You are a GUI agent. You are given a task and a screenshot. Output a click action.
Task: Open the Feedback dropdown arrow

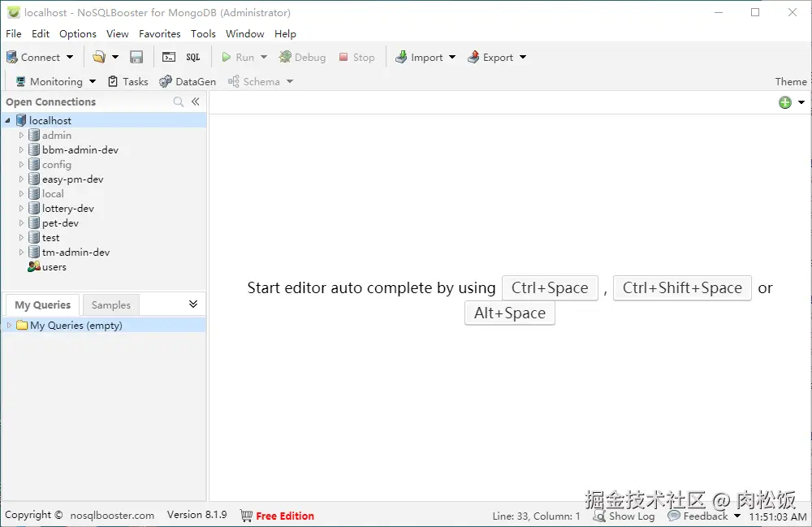pyautogui.click(x=737, y=516)
